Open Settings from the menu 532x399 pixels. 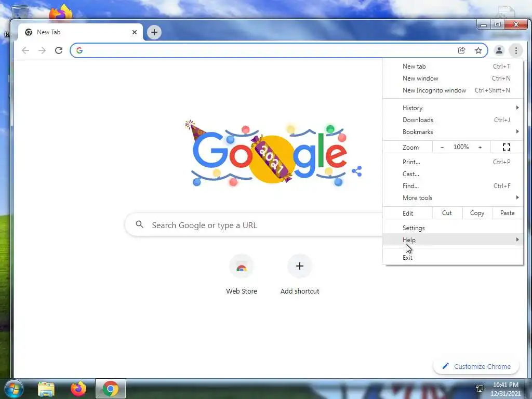(x=453, y=228)
